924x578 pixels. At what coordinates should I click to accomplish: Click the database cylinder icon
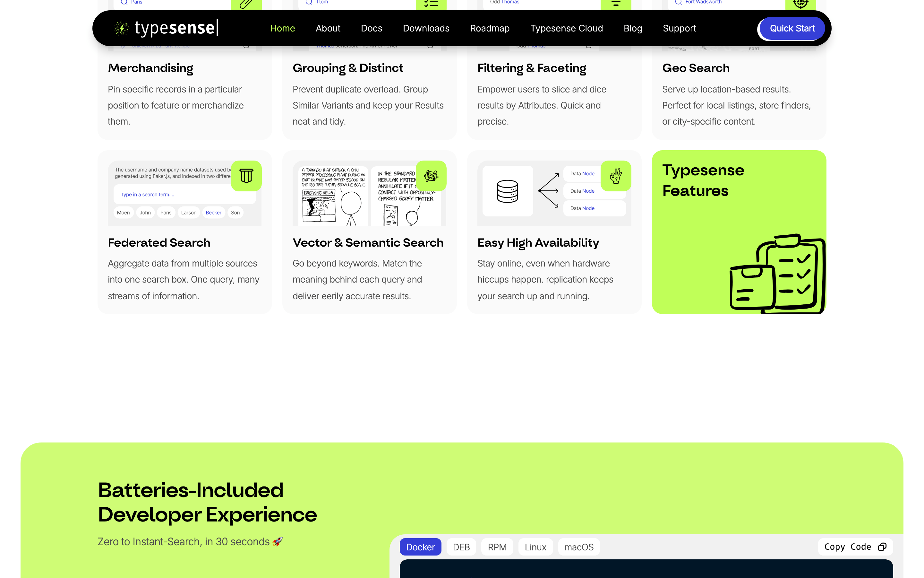click(508, 191)
